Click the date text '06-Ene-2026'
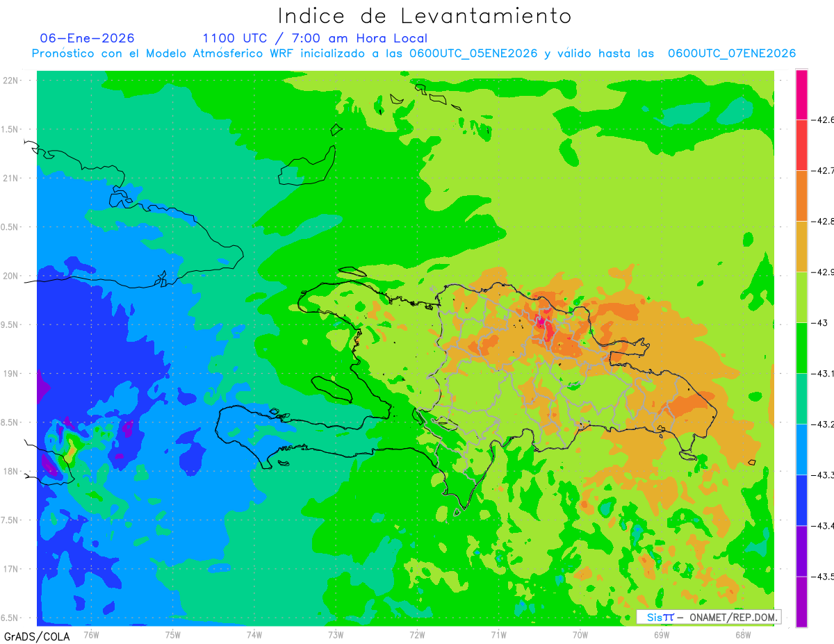 pyautogui.click(x=88, y=38)
